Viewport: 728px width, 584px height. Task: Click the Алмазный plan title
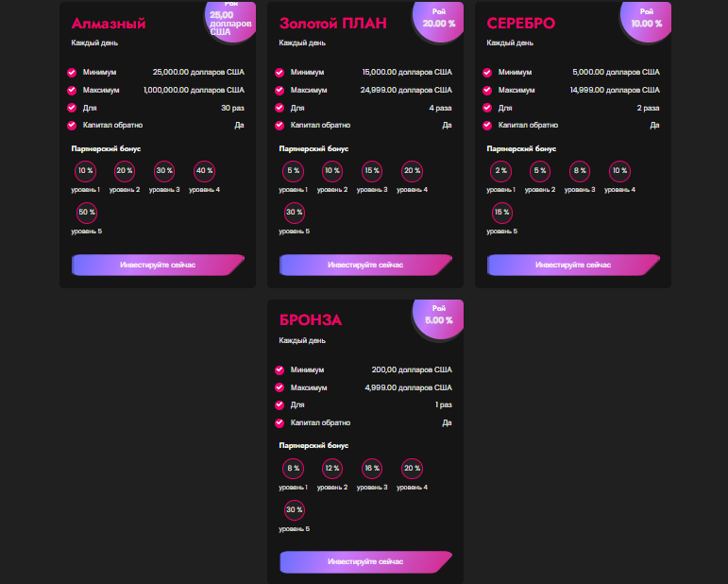109,24
